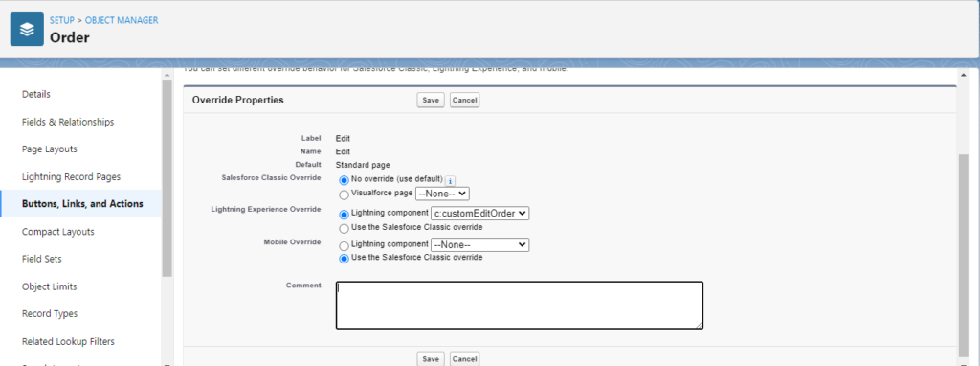Click the bottom Cancel button
Screen dimensions: 980x366
464,359
